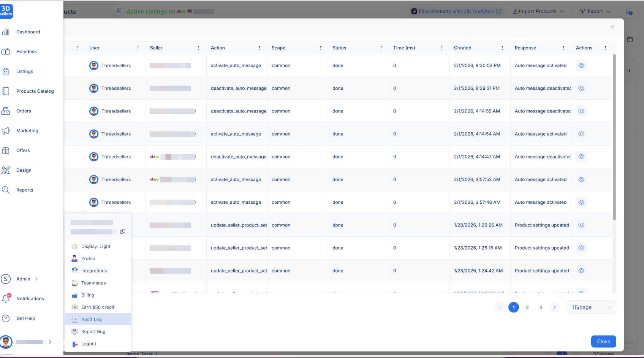The width and height of the screenshot is (644, 358).
Task: Select the Design sidebar icon
Action: pos(6,170)
